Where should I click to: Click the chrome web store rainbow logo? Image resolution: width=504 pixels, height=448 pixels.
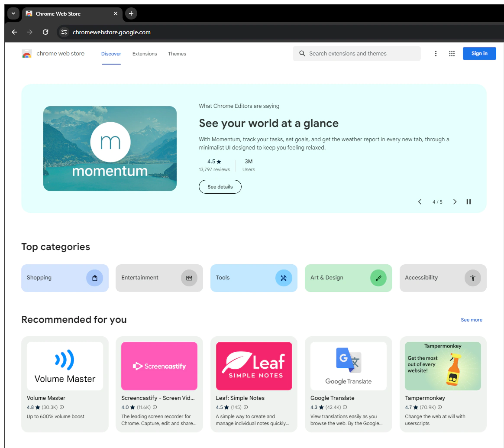(x=27, y=54)
